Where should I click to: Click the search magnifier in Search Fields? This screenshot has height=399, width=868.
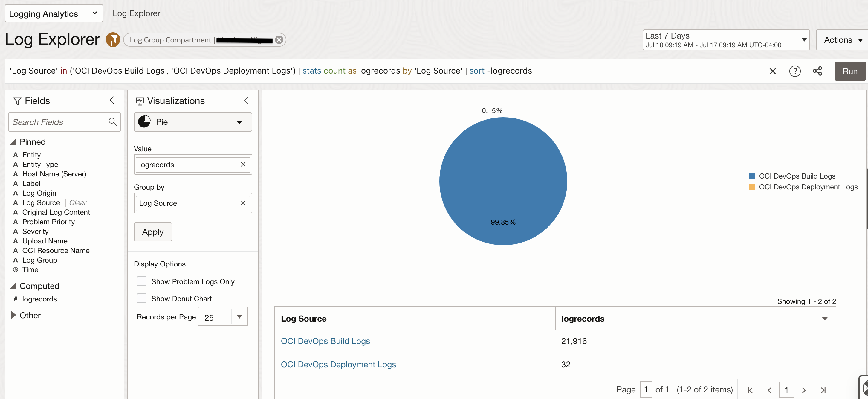tap(113, 122)
